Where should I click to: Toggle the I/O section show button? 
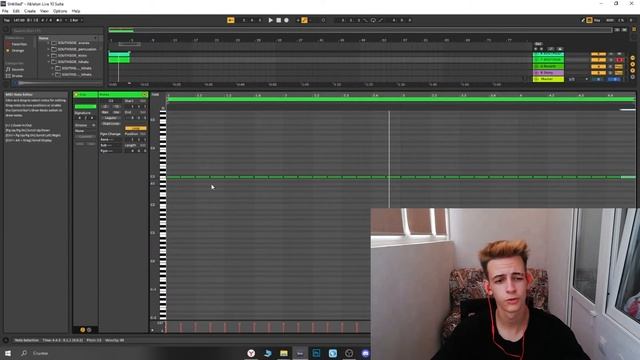tap(633, 58)
